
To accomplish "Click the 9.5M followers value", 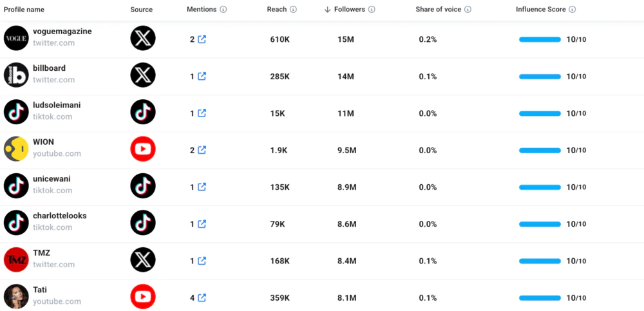I will tap(346, 151).
